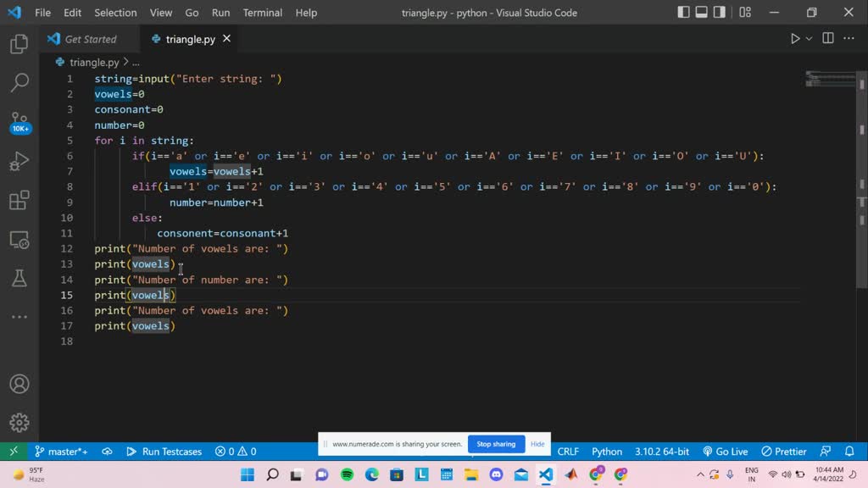Open the Terminal menu

pyautogui.click(x=262, y=12)
